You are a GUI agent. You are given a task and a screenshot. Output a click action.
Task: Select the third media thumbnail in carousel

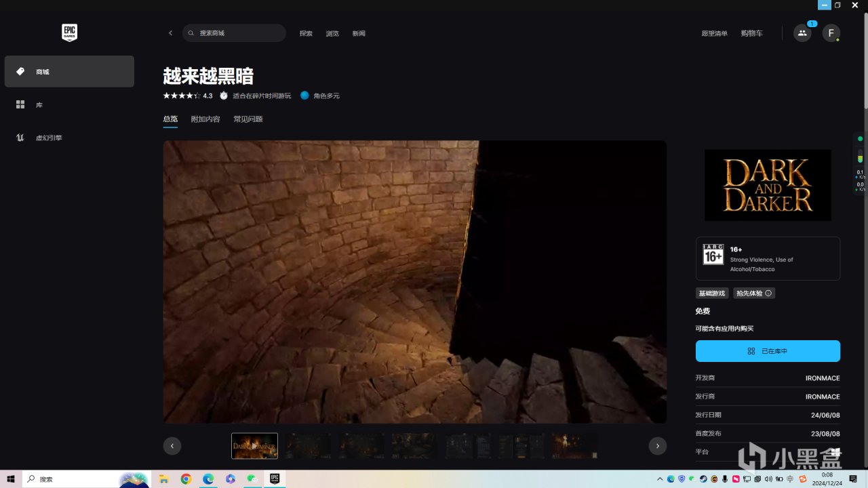(x=361, y=446)
